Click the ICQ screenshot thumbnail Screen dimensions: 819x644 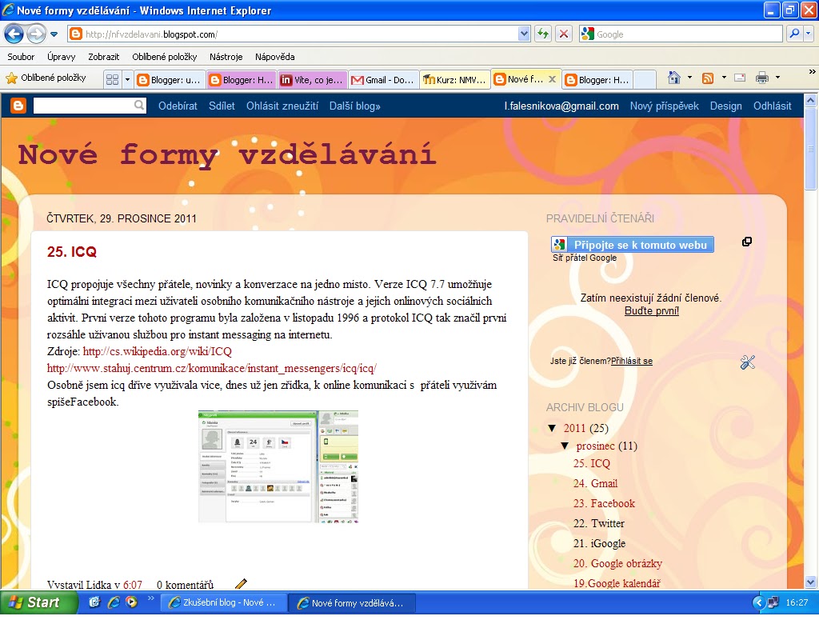coord(278,466)
